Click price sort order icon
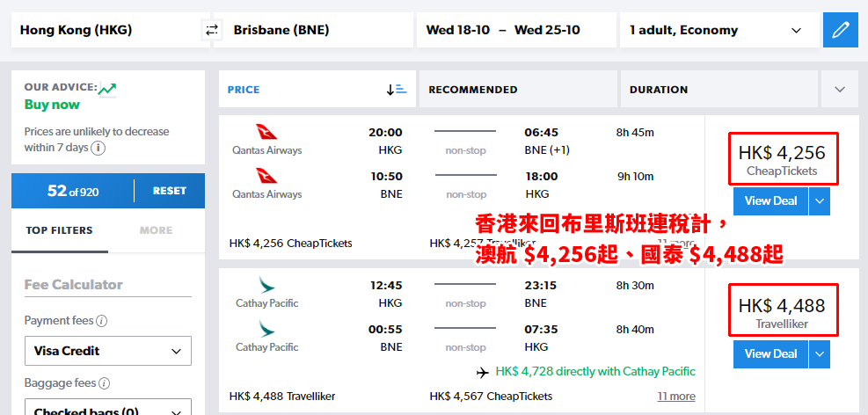The height and width of the screenshot is (415, 868). click(x=397, y=89)
